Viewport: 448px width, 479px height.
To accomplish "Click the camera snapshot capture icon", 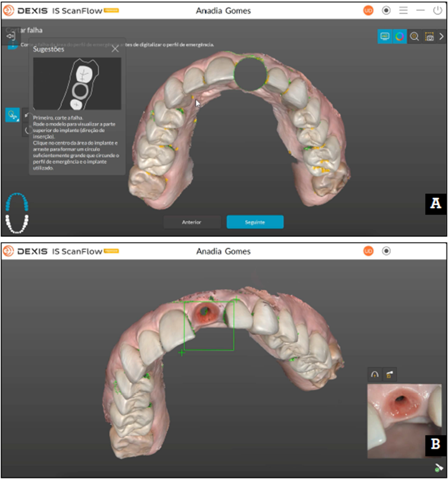I will coord(429,36).
